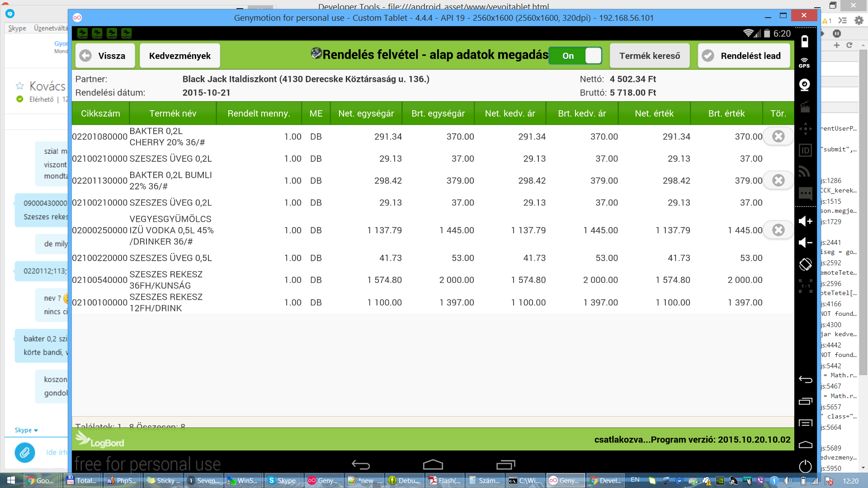Viewport: 868px width, 488px height.
Task: Click the Cikkszám column header
Action: point(100,113)
